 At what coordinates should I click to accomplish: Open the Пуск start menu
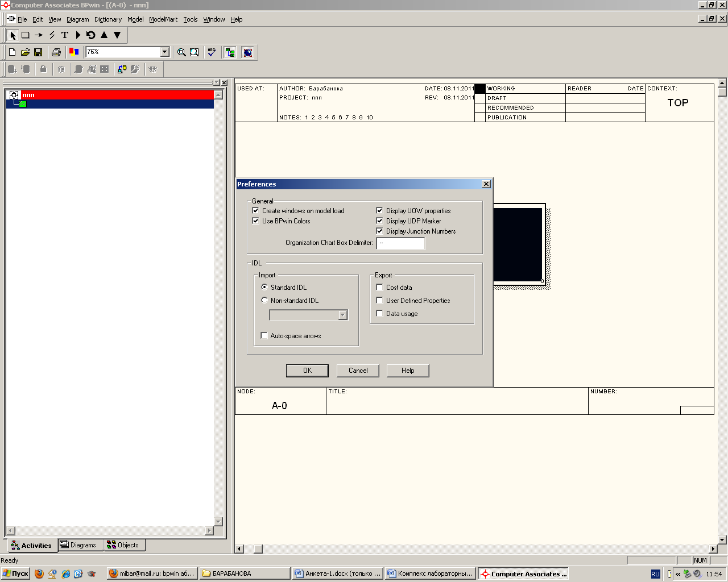(15, 573)
